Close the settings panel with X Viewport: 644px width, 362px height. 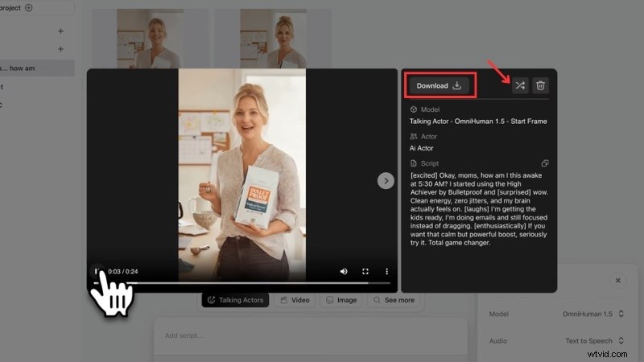point(617,280)
